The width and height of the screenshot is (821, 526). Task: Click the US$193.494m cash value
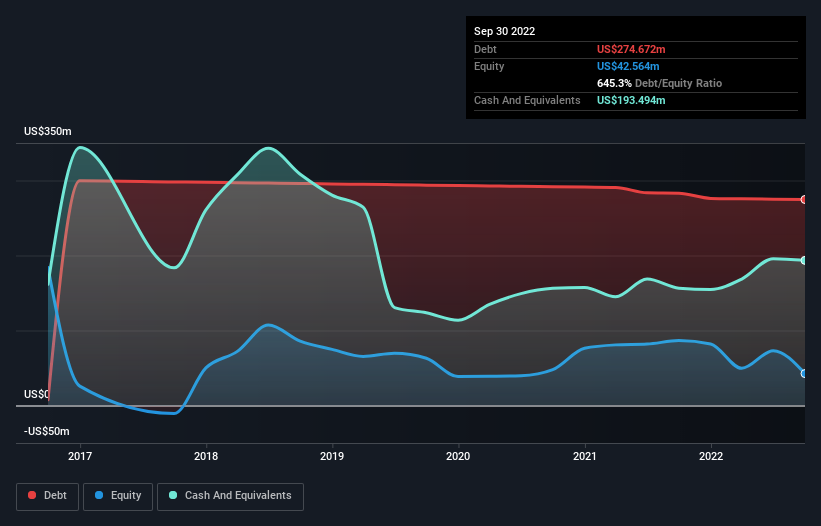point(631,100)
